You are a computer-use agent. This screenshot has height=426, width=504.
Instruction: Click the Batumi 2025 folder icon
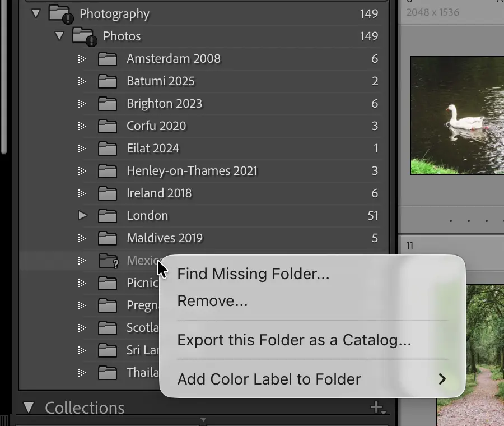(108, 81)
